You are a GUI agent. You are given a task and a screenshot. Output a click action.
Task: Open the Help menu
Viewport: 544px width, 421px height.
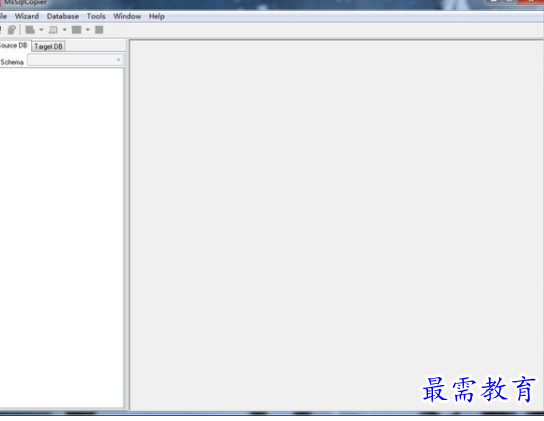(x=157, y=16)
